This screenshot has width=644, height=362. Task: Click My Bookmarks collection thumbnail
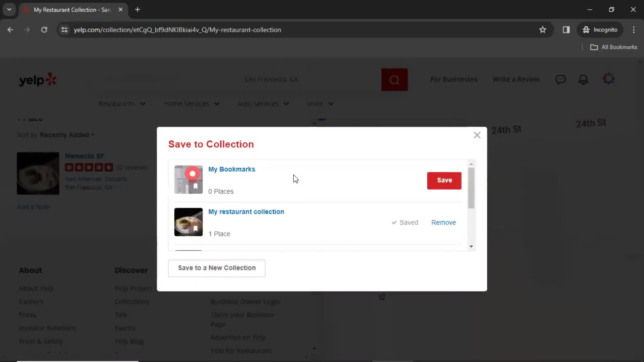coord(189,180)
